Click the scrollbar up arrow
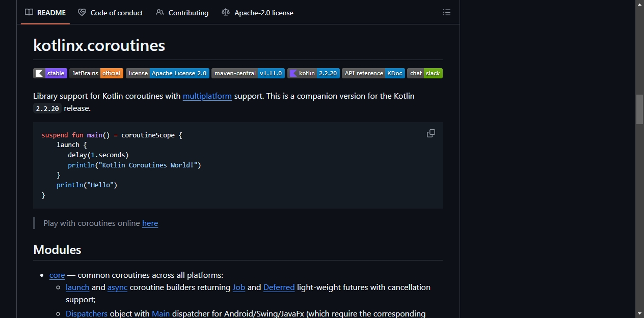Screen dimensions: 644x318 (639, 4)
